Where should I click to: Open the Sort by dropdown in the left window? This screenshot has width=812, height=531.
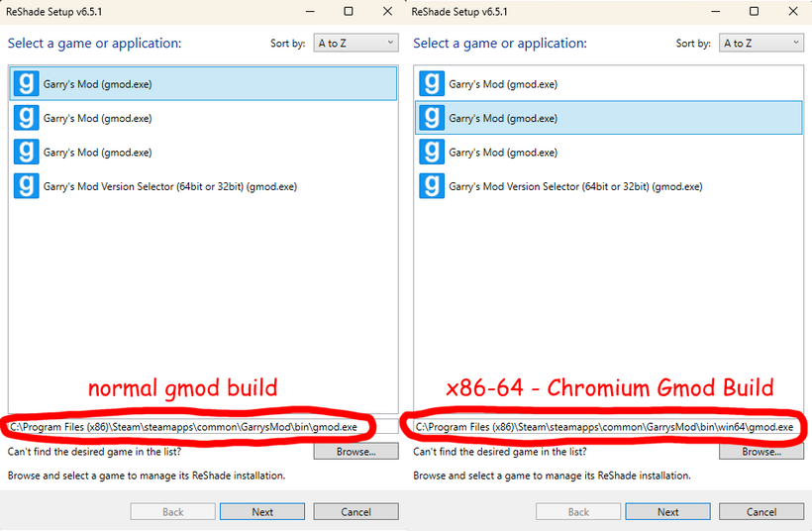[355, 44]
